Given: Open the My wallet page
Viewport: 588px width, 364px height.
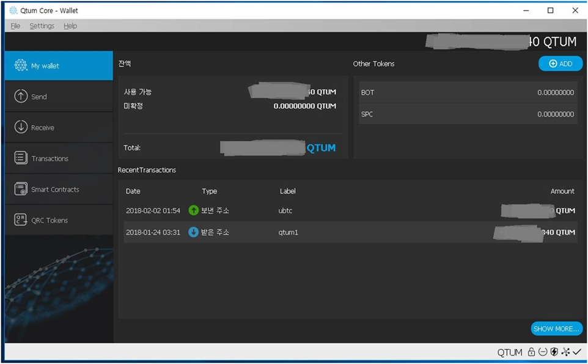Looking at the screenshot, I should click(59, 65).
